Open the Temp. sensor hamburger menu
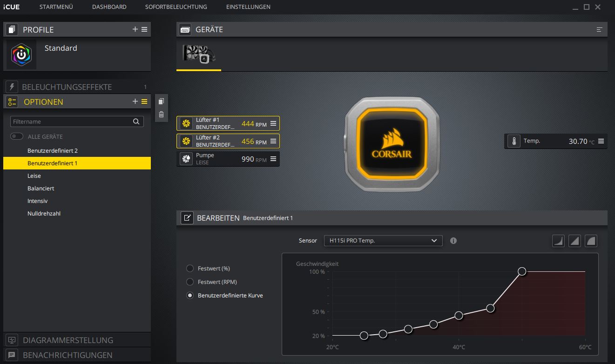Viewport: 615px width, 364px height. 601,141
